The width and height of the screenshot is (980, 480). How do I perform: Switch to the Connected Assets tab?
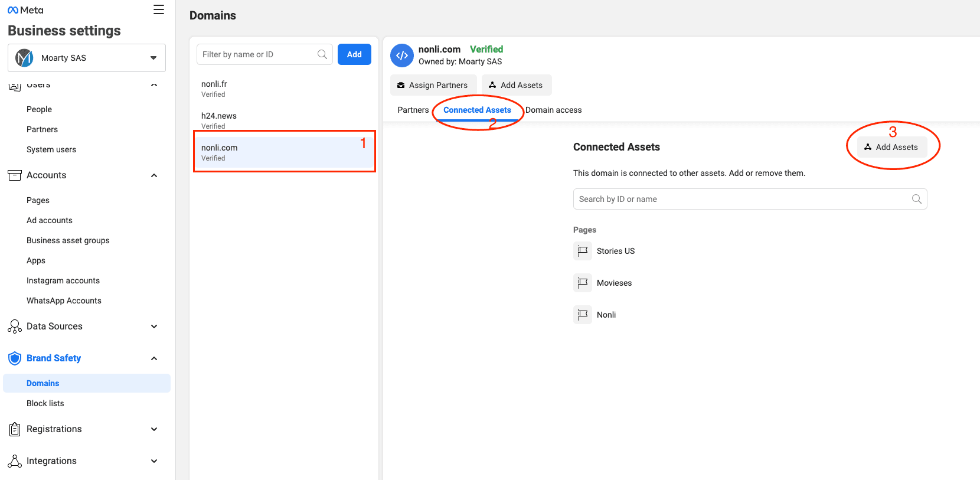pyautogui.click(x=477, y=110)
